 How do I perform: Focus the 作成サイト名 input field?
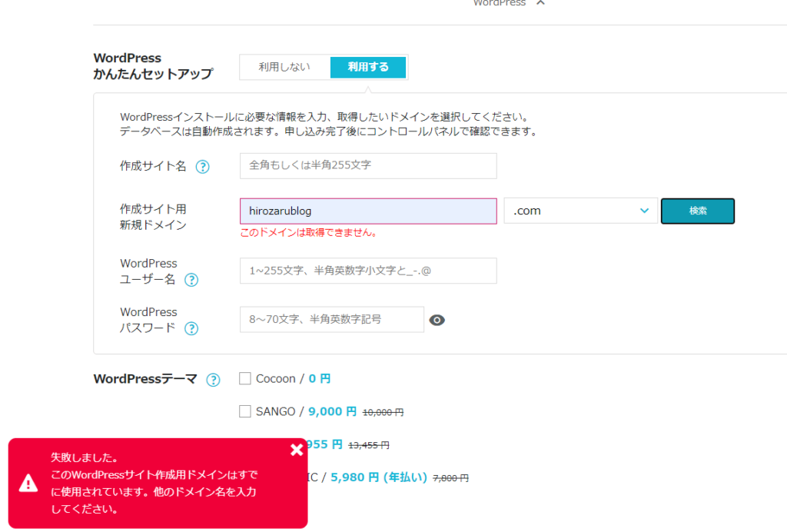[x=368, y=165]
